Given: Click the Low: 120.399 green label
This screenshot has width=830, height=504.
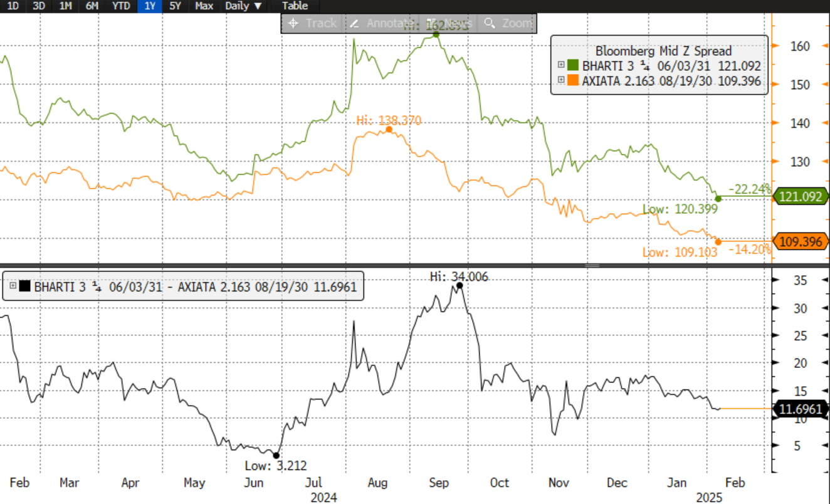Looking at the screenshot, I should [680, 209].
